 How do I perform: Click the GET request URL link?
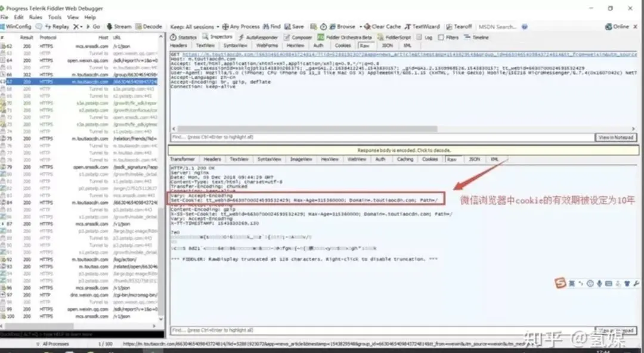coord(409,54)
